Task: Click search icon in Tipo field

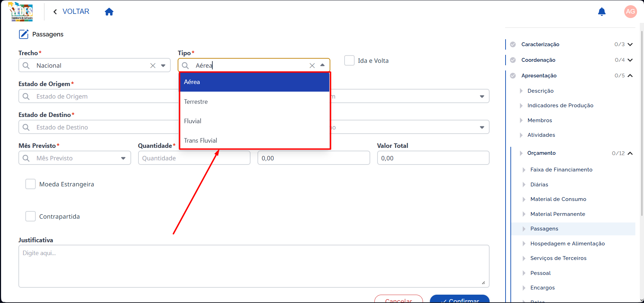Action: pos(185,66)
